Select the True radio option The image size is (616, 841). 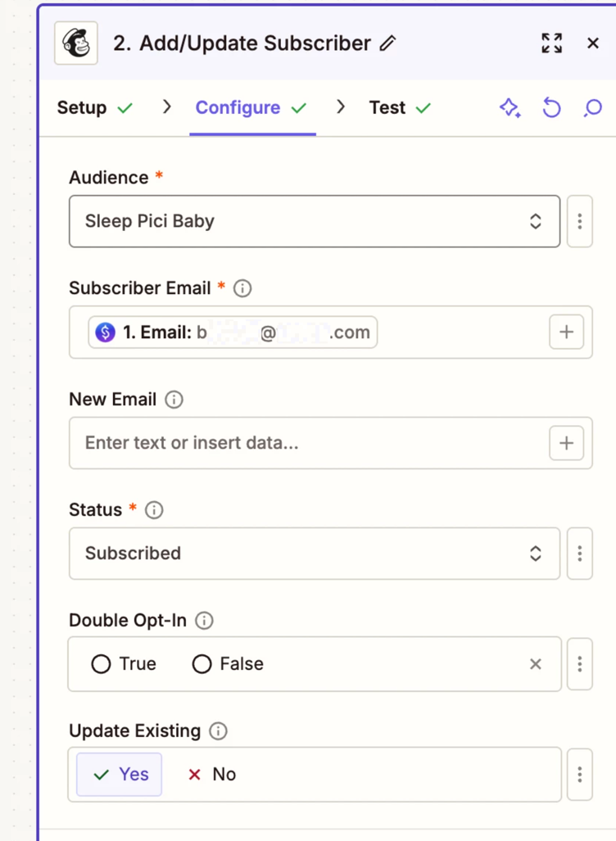101,664
